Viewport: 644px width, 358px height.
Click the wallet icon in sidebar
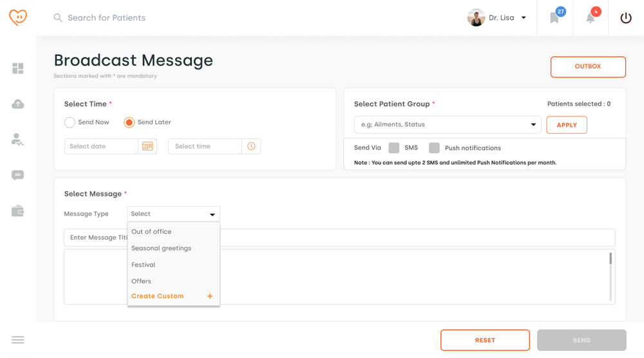[18, 211]
